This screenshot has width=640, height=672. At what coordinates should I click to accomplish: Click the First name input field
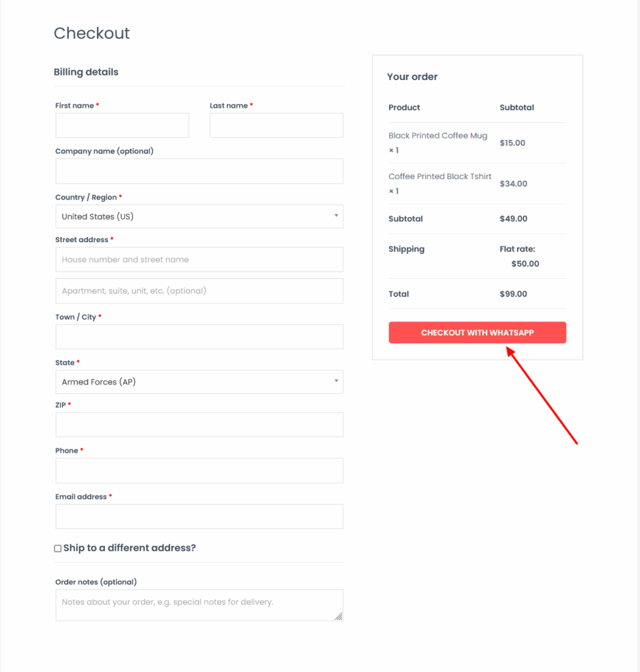122,125
